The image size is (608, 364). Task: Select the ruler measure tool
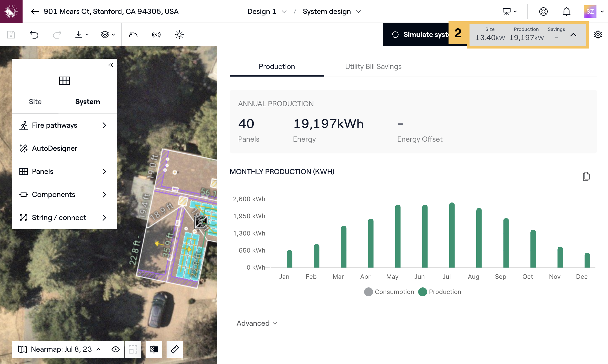pos(175,349)
